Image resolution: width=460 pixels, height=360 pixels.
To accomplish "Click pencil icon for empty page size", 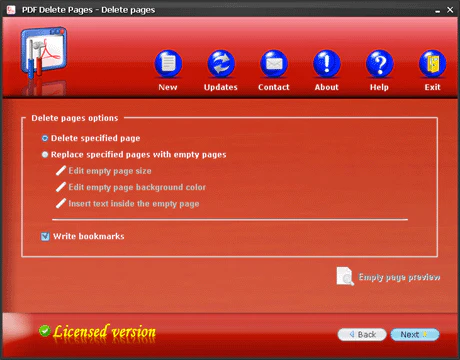I will (61, 171).
